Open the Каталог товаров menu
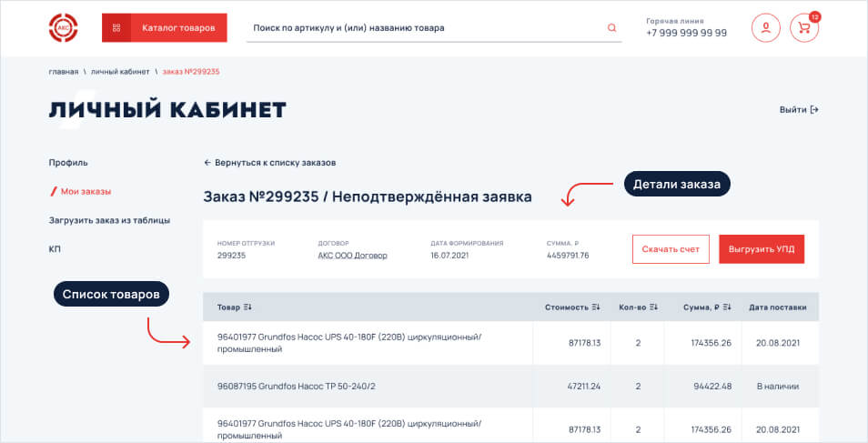868x443 pixels. point(165,28)
